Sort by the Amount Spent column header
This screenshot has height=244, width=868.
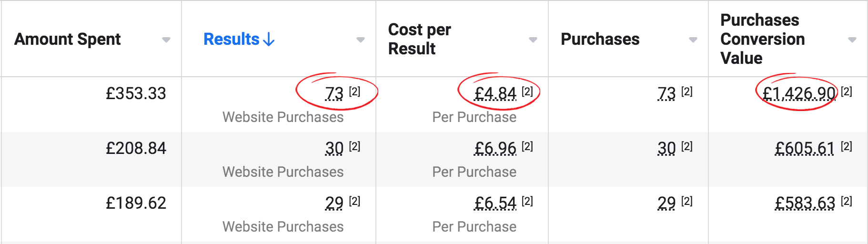(x=68, y=39)
